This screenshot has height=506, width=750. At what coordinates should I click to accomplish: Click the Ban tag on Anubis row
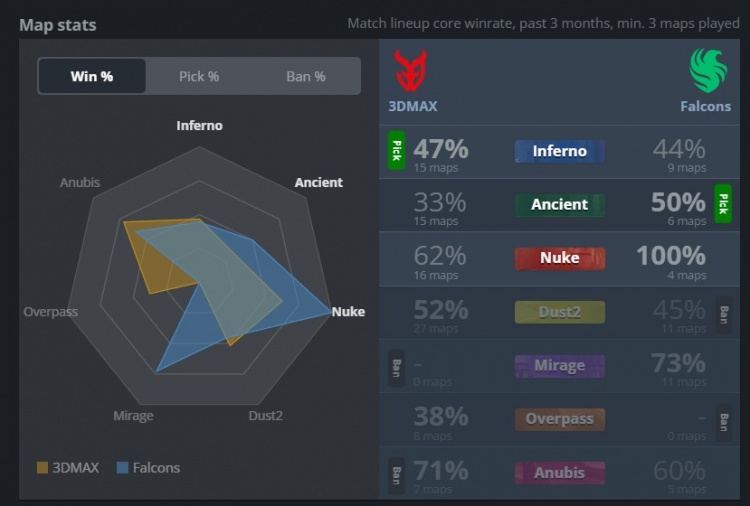(396, 473)
